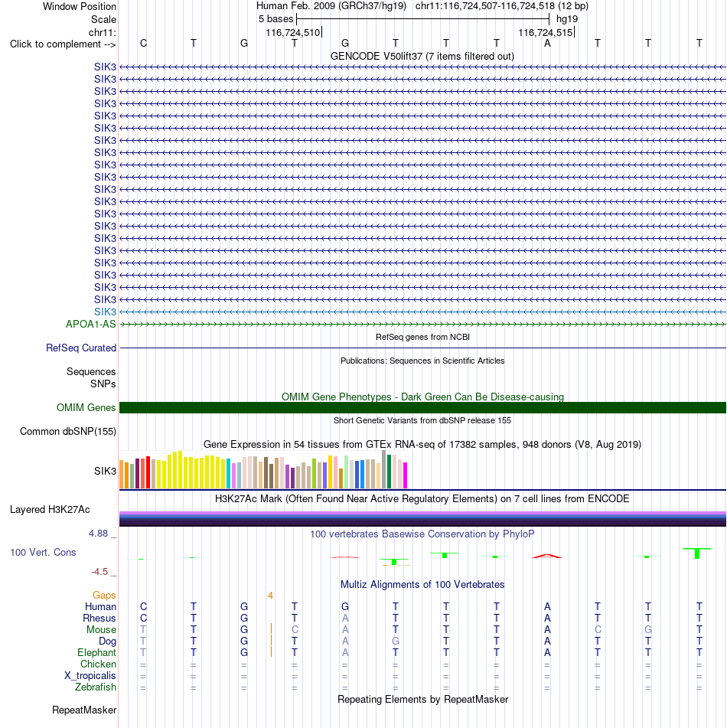Click base 'A' in the top sequence row
The width and height of the screenshot is (727, 728).
547,43
